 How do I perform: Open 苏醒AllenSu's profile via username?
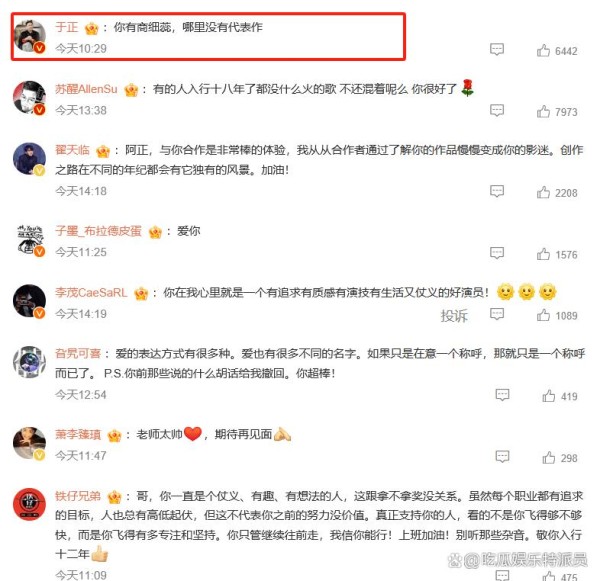coord(86,89)
